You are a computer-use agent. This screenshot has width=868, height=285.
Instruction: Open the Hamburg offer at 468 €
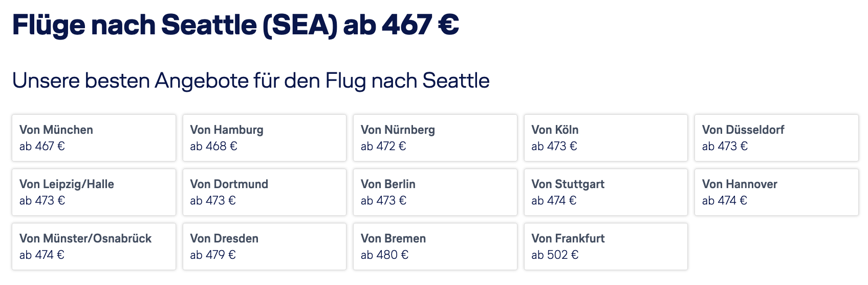(265, 138)
